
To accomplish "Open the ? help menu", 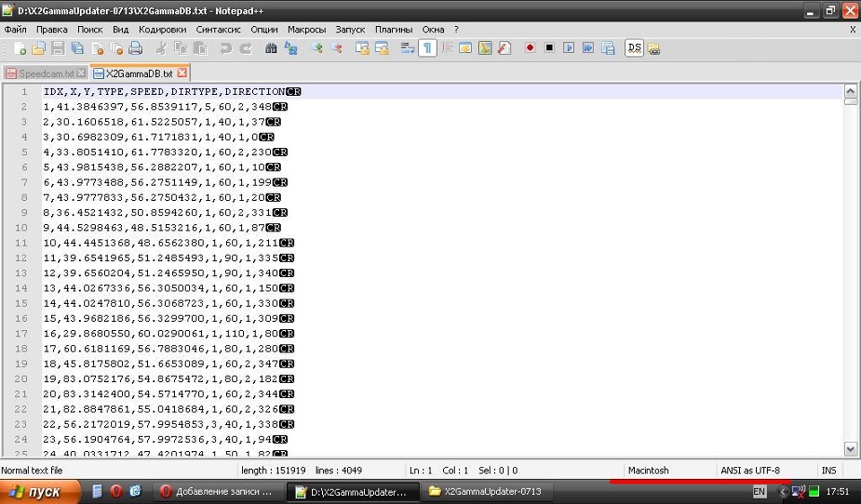I will pyautogui.click(x=456, y=30).
